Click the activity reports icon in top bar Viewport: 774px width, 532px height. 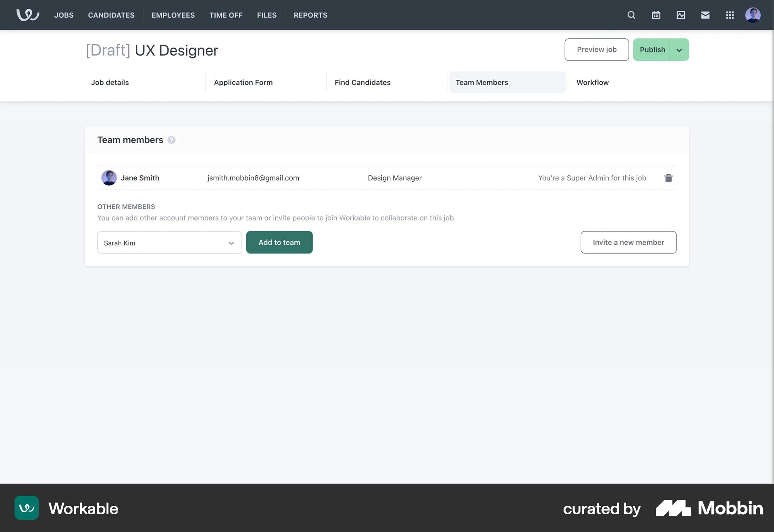(x=680, y=15)
